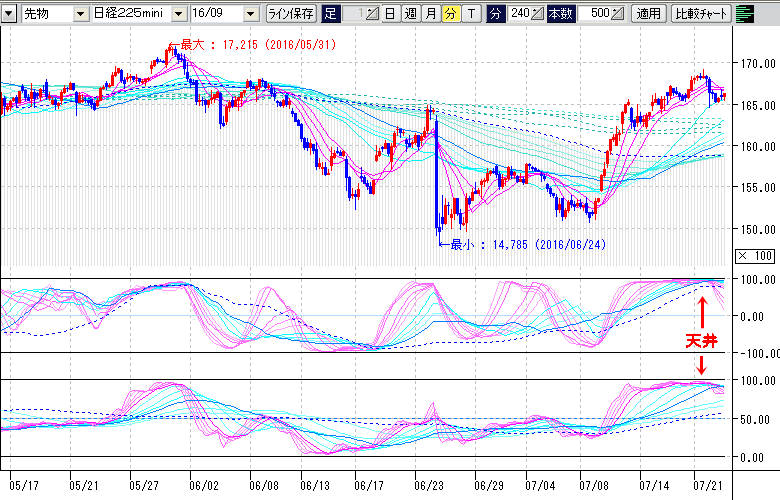Toggle the highlighted 分 minute timeframe button
780x500 pixels.
tap(450, 14)
